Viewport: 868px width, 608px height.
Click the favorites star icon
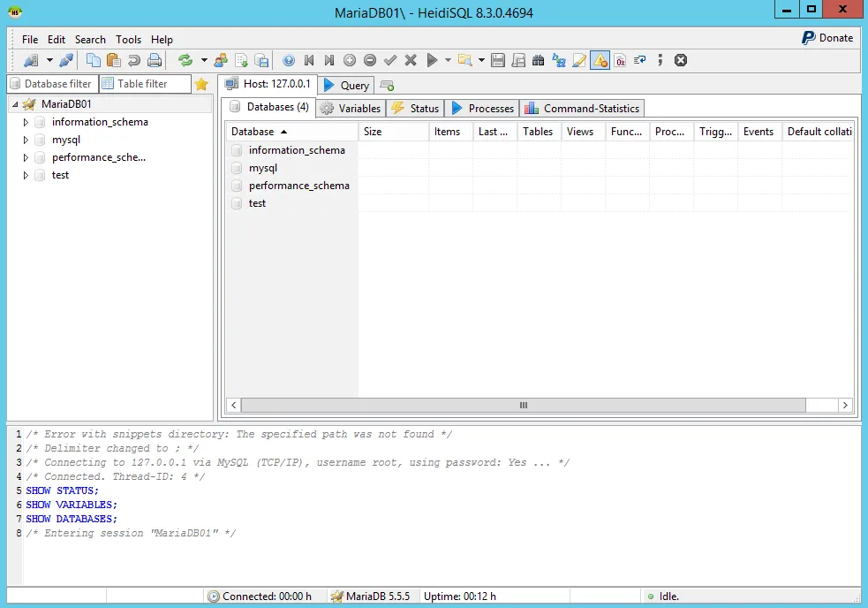coord(201,84)
